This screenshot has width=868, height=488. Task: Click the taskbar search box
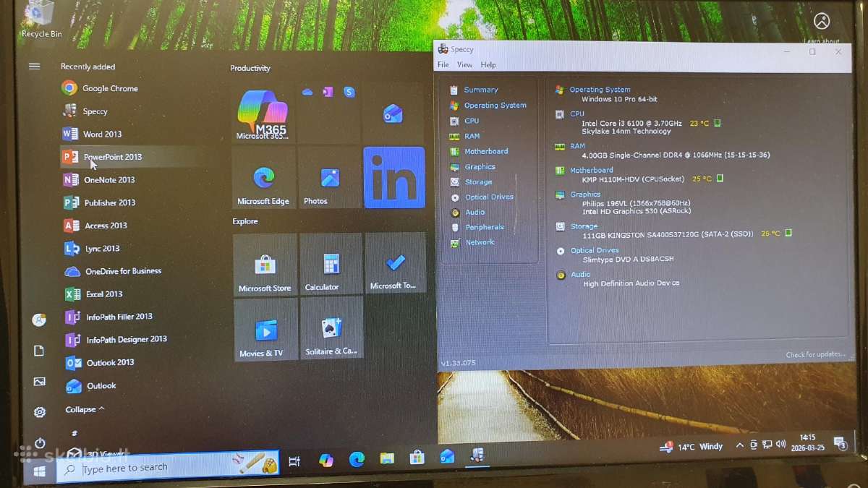tap(168, 466)
